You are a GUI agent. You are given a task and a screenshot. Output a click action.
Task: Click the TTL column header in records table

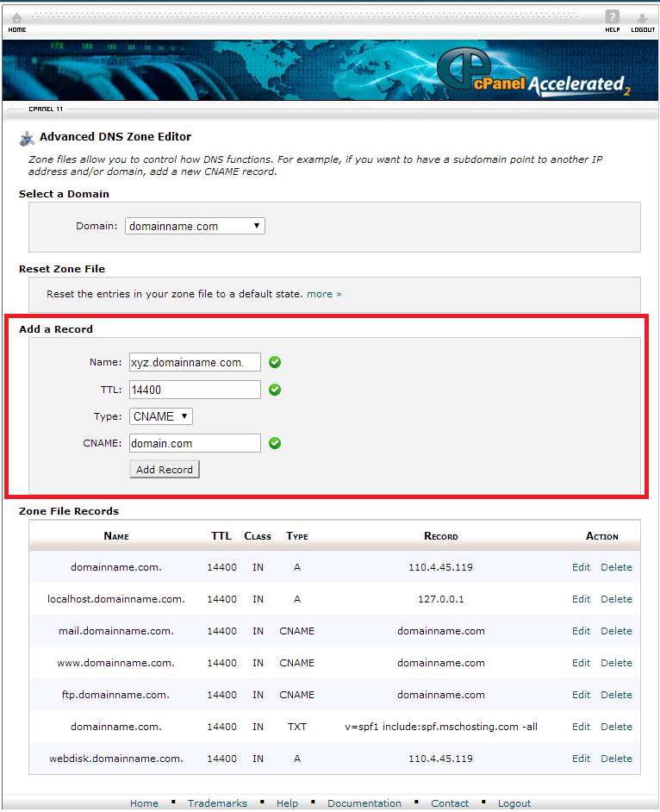(221, 536)
